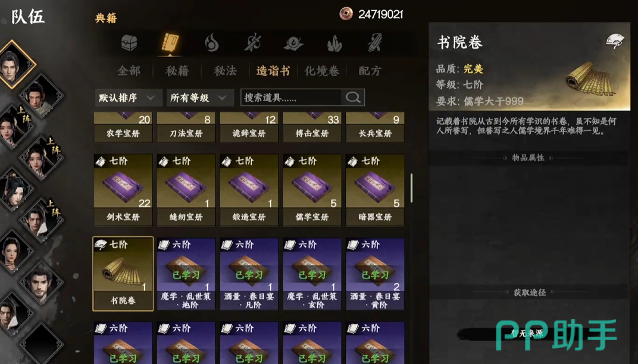Select the 剑术宝册 item
This screenshot has height=364, width=638.
(x=123, y=190)
